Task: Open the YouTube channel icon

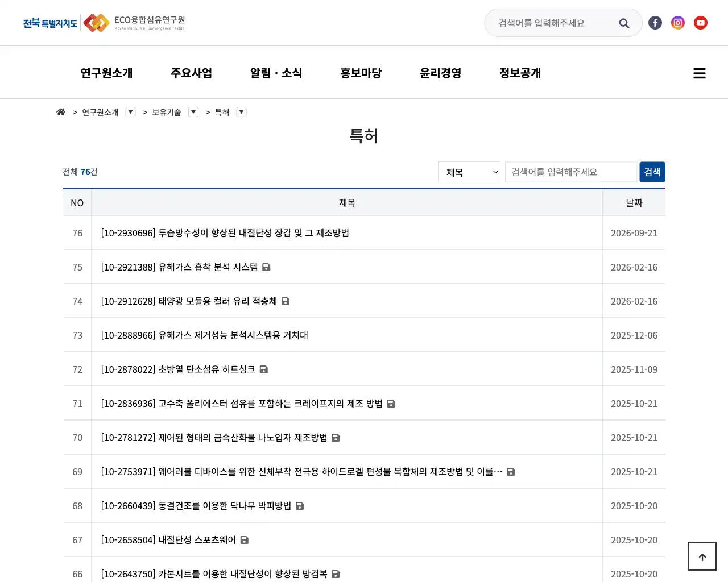Action: coord(701,23)
